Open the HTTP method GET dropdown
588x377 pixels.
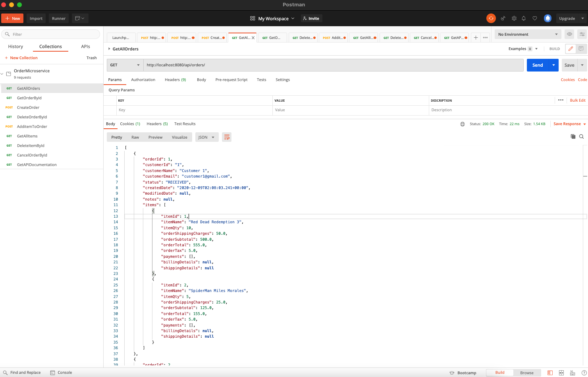[x=125, y=65]
